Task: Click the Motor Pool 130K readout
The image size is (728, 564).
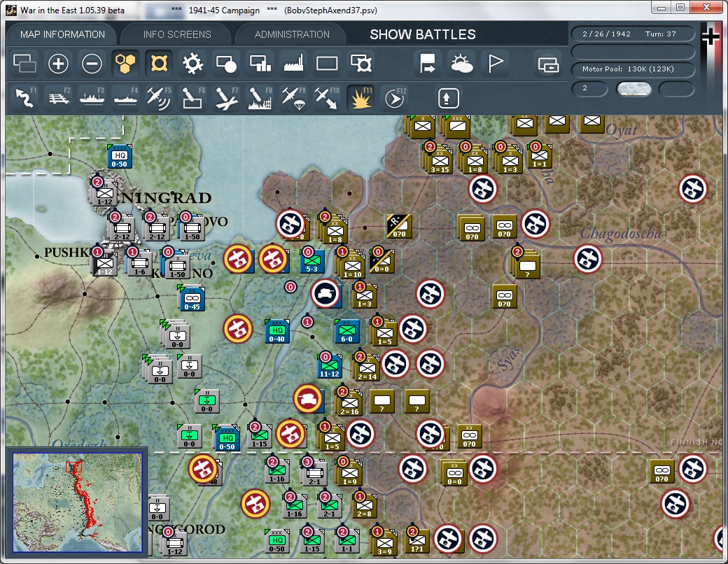Action: click(x=632, y=69)
